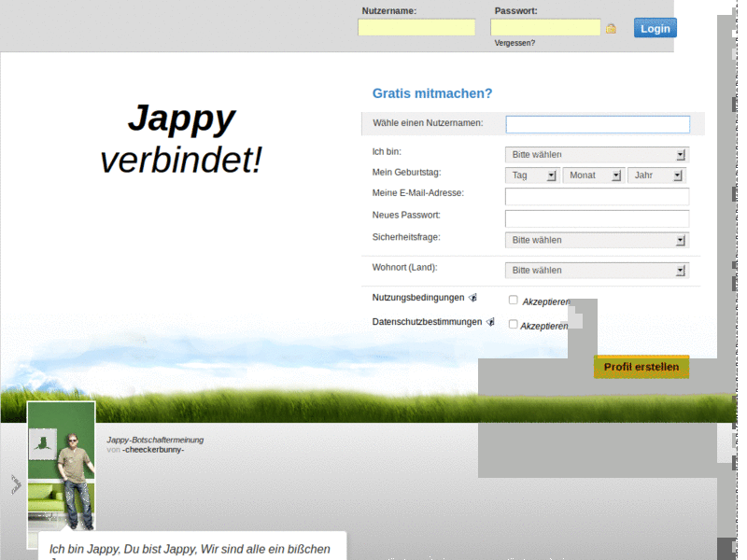Open the 'Ich bin' dropdown

pyautogui.click(x=597, y=155)
